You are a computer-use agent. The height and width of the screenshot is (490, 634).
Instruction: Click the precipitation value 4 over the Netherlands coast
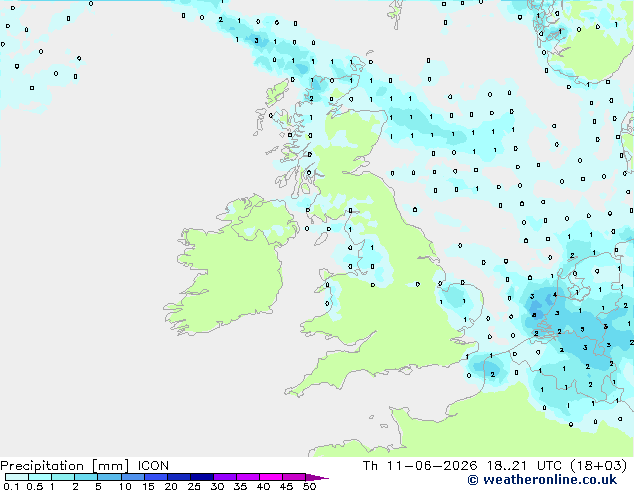555,295
